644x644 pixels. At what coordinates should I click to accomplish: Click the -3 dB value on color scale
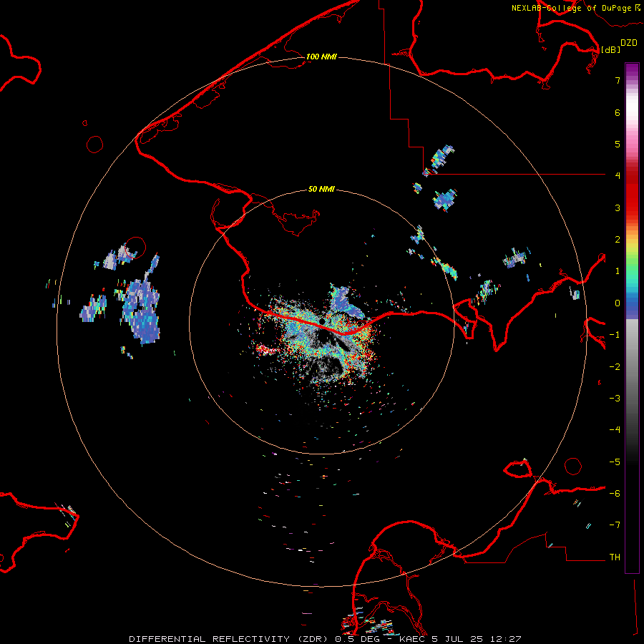[x=615, y=398]
